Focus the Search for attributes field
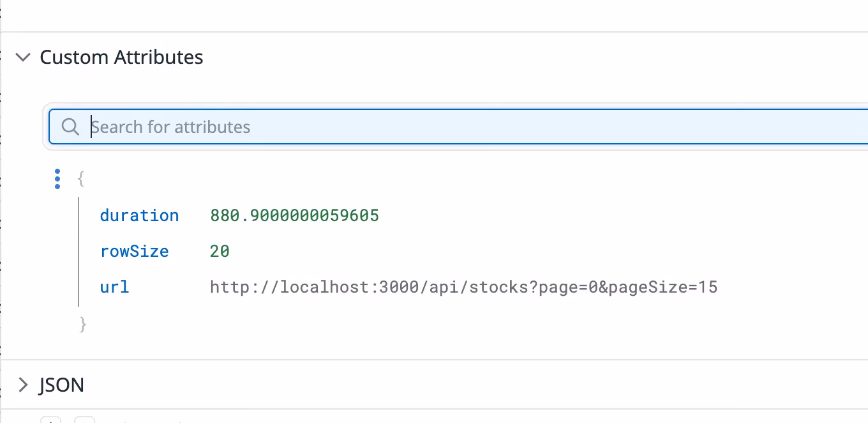Image resolution: width=868 pixels, height=423 pixels. 458,127
